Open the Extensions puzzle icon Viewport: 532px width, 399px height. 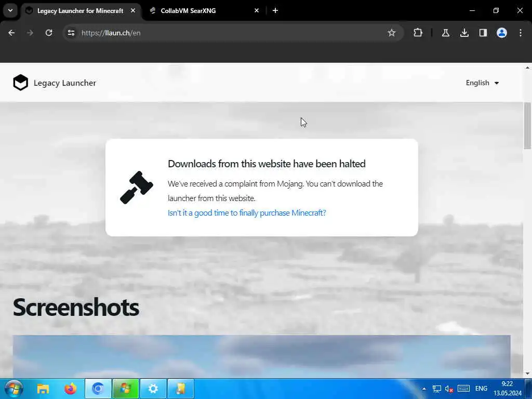pyautogui.click(x=418, y=33)
